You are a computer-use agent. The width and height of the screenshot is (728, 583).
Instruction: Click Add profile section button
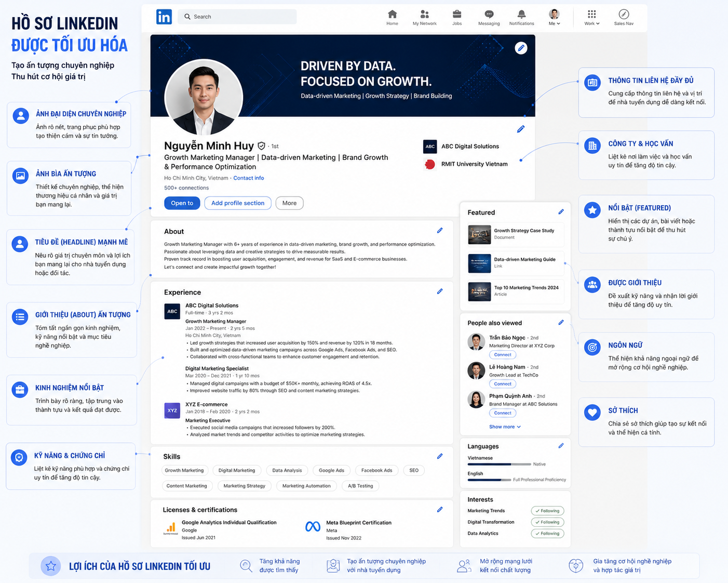click(238, 203)
